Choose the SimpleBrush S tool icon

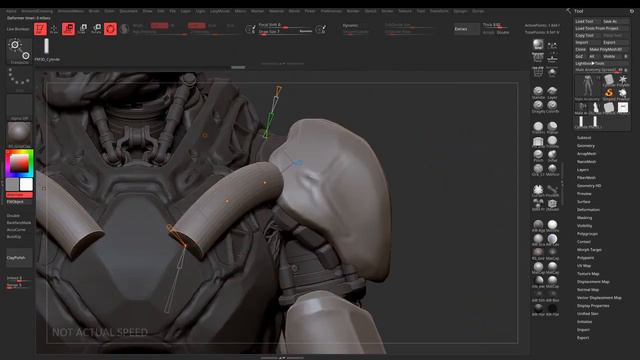(x=609, y=94)
